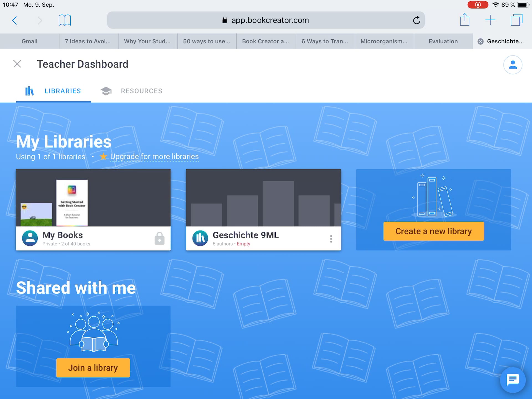Screen dimensions: 532x399
Task: Click the screen recording indicator
Action: click(x=478, y=5)
